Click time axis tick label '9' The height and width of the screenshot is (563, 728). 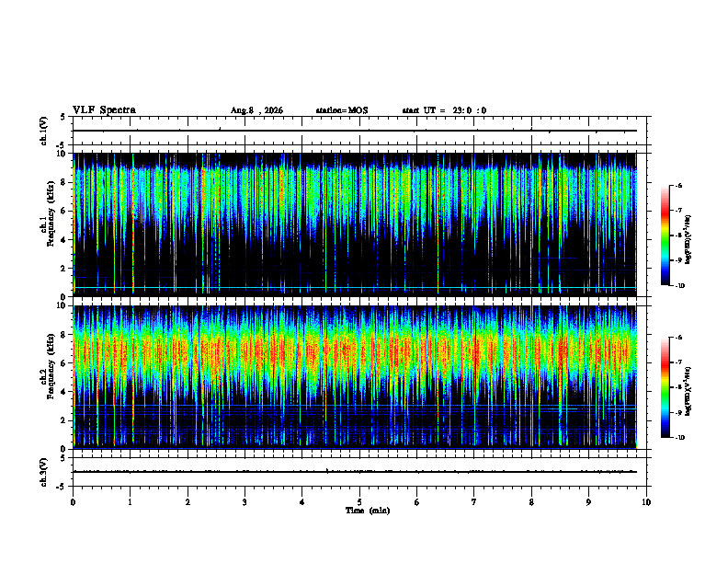tap(588, 502)
